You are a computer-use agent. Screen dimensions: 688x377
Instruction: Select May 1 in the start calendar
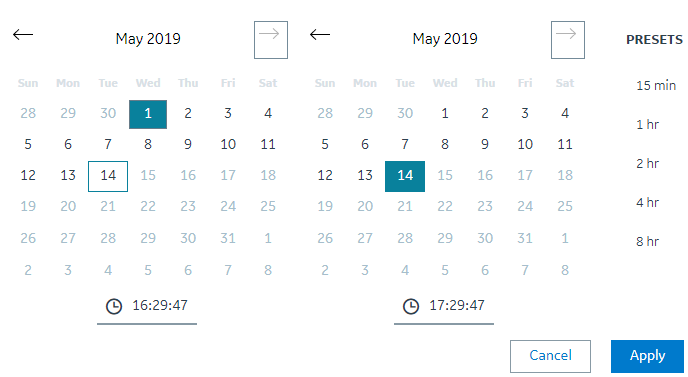click(148, 114)
